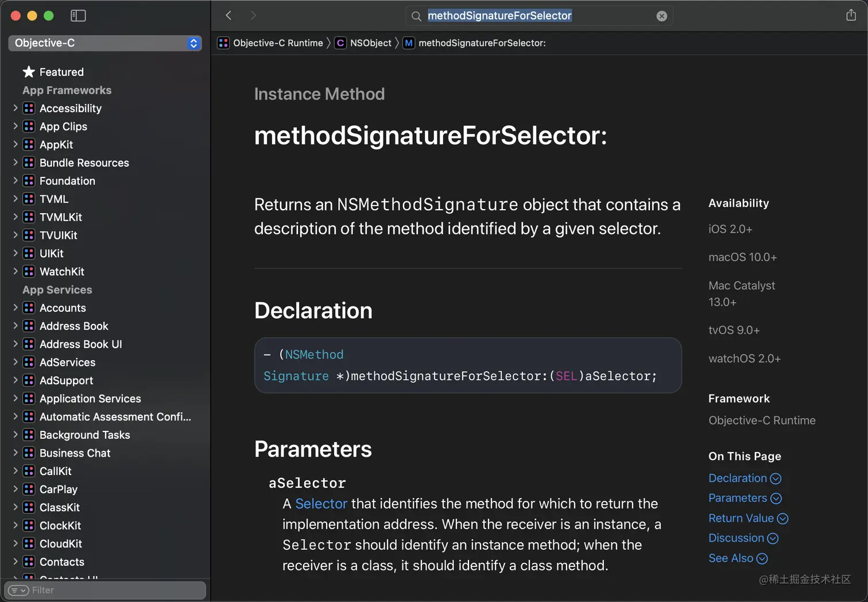Expand the CarPlay tree item
The image size is (868, 602).
[15, 489]
